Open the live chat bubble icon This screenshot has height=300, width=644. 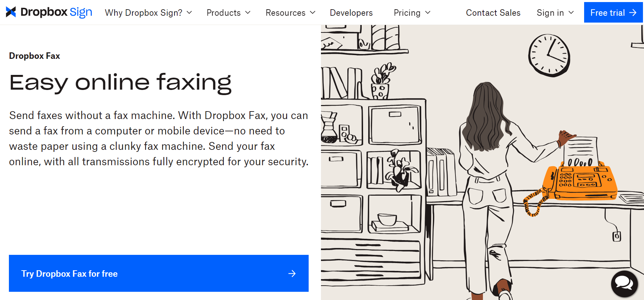(624, 284)
